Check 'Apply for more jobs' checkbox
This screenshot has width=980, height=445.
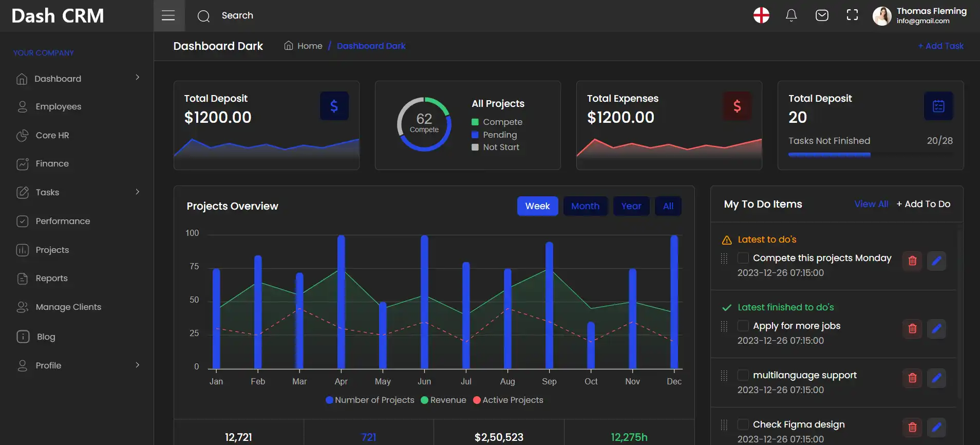pyautogui.click(x=743, y=326)
